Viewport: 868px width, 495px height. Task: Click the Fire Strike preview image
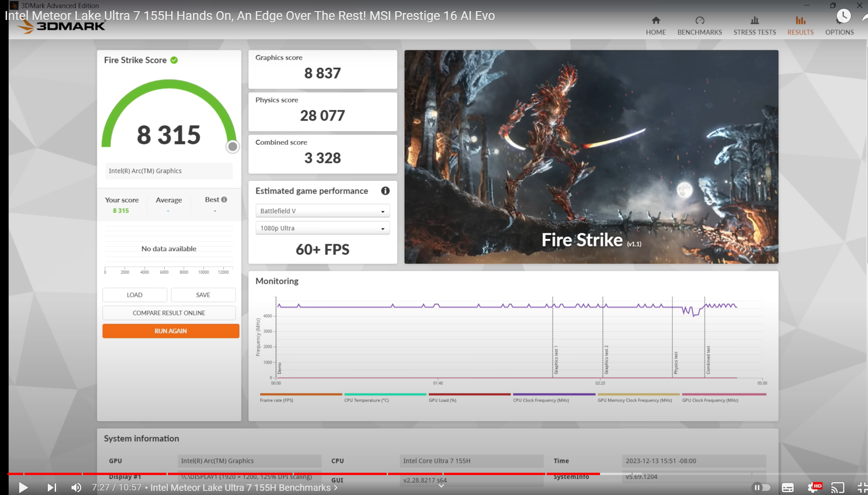(591, 157)
